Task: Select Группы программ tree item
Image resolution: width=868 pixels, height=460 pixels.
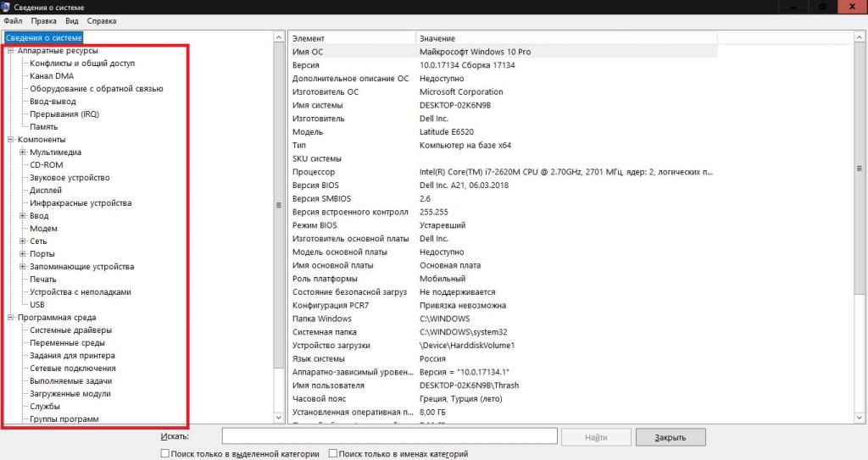Action: (64, 419)
